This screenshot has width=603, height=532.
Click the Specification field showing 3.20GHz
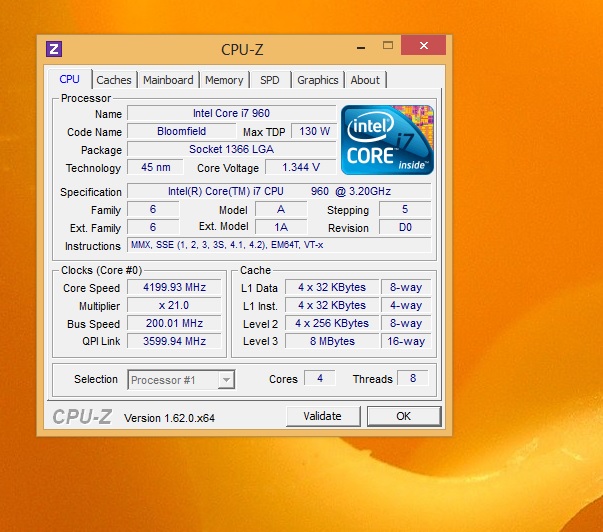(x=279, y=191)
